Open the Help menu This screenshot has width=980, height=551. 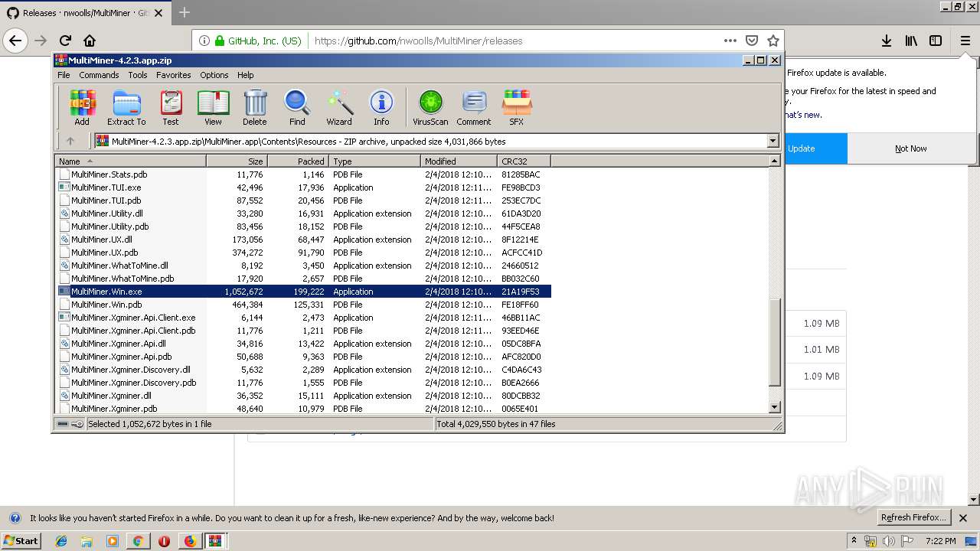[x=245, y=75]
